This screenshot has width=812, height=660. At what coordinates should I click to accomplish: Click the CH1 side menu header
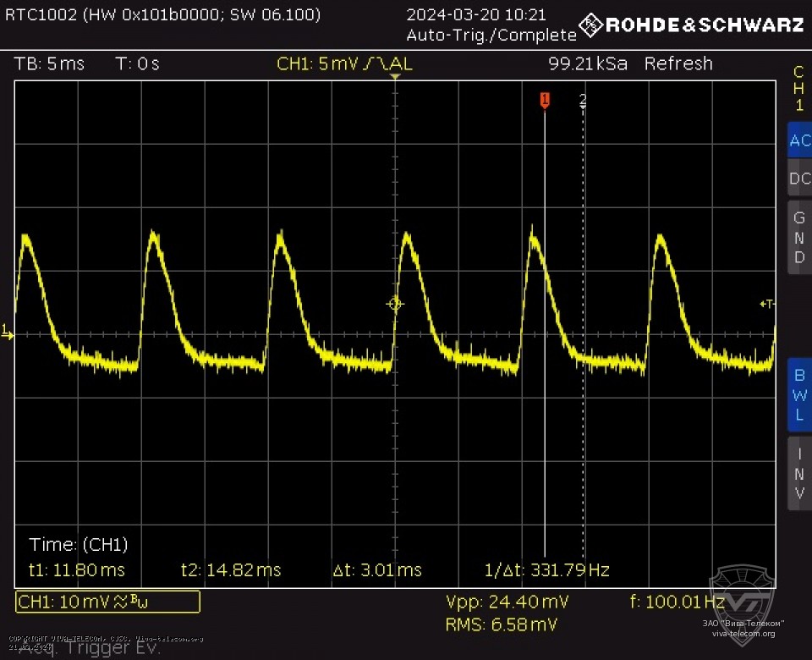tap(798, 89)
